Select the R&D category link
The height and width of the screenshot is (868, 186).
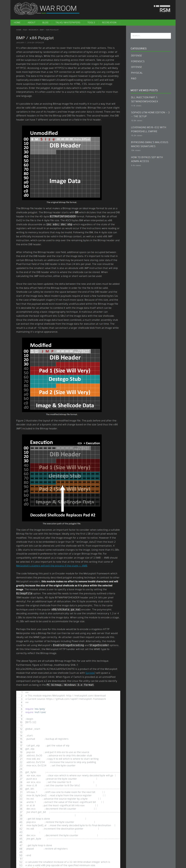(134, 79)
